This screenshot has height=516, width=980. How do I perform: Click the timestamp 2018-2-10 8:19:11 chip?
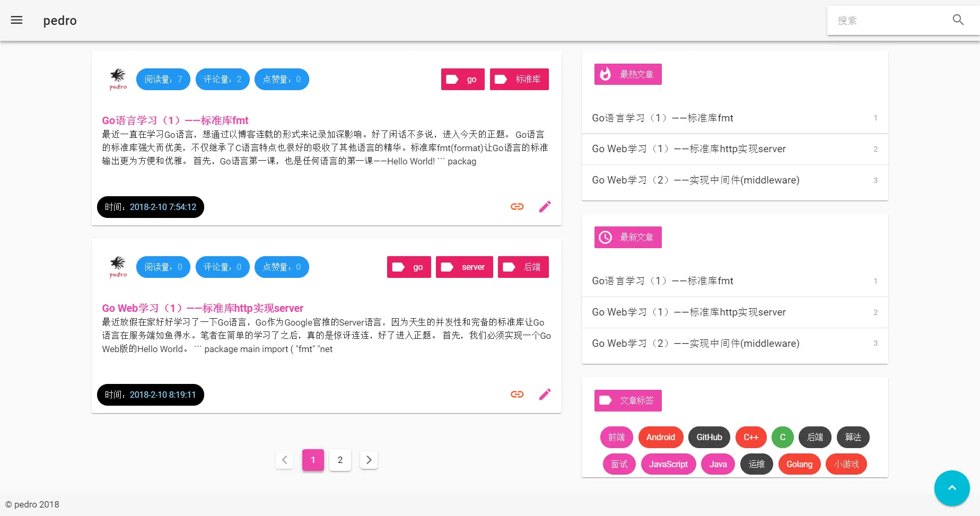coord(151,395)
